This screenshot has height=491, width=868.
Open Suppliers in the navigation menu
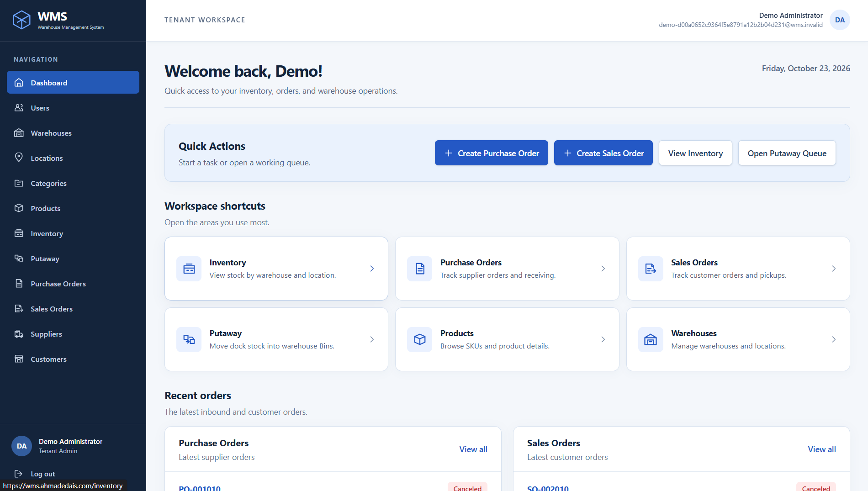(73, 334)
